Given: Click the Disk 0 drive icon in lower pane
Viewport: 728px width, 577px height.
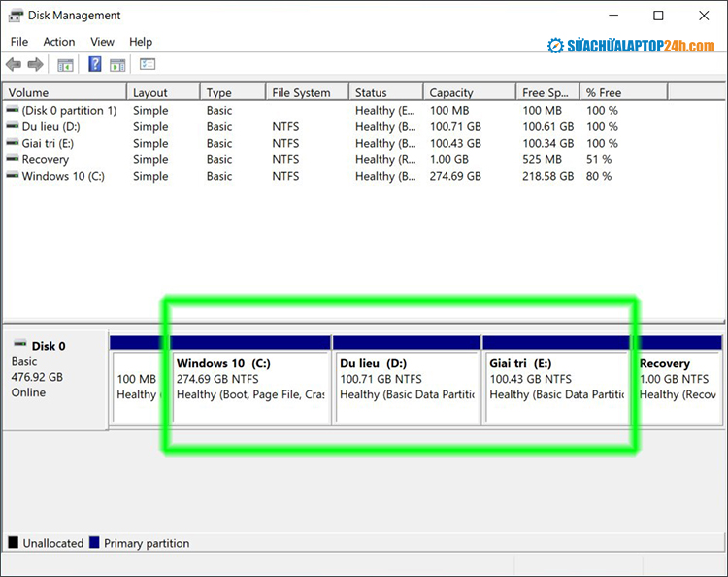Looking at the screenshot, I should point(20,344).
